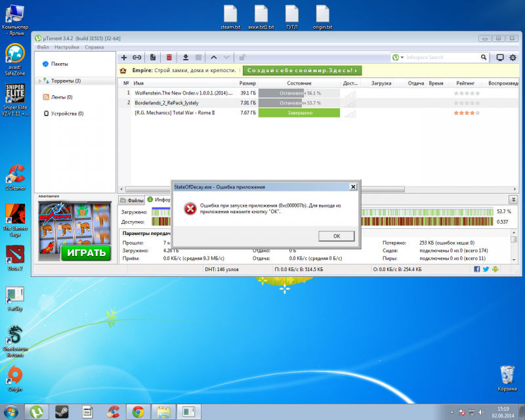Show hidden tray icons arrow
525x420 pixels.
pyautogui.click(x=451, y=412)
